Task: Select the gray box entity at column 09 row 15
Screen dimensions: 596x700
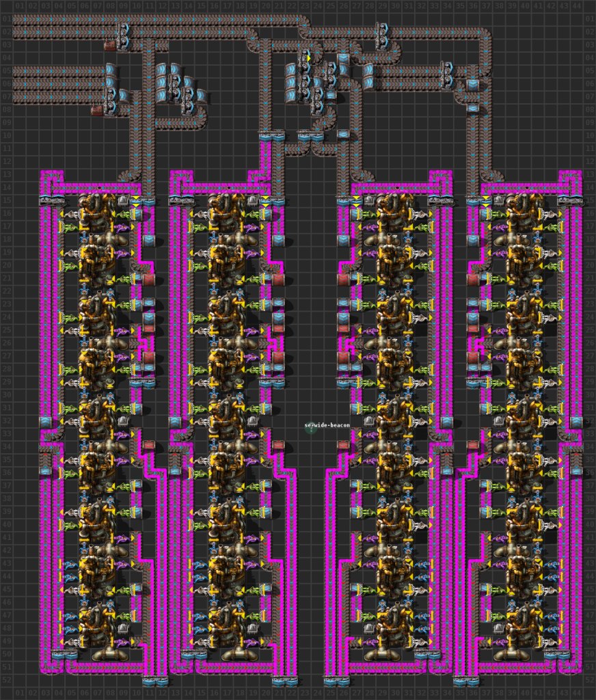Action: point(123,200)
